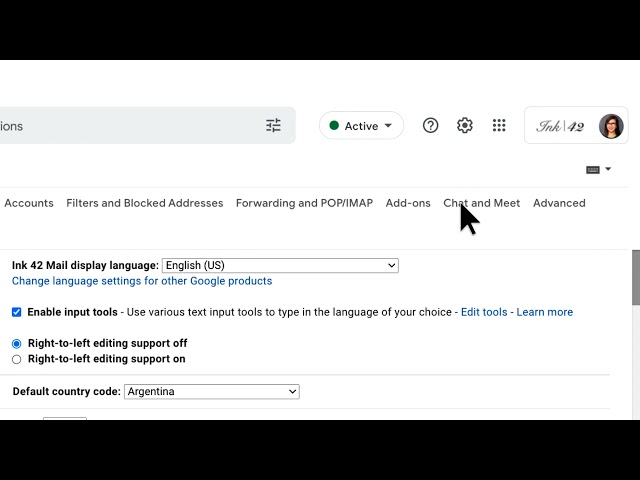Select Right-to-left editing support off

click(x=17, y=343)
